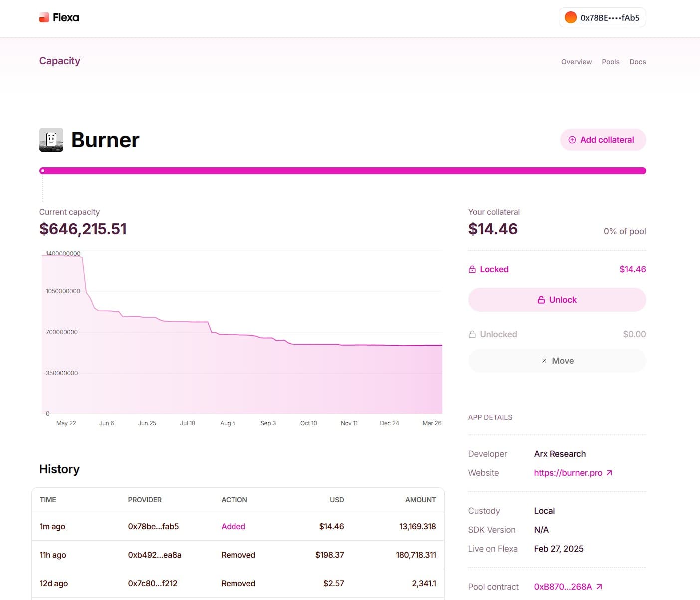Click the Add collateral button
Screen dimensions: 700x600
[603, 140]
